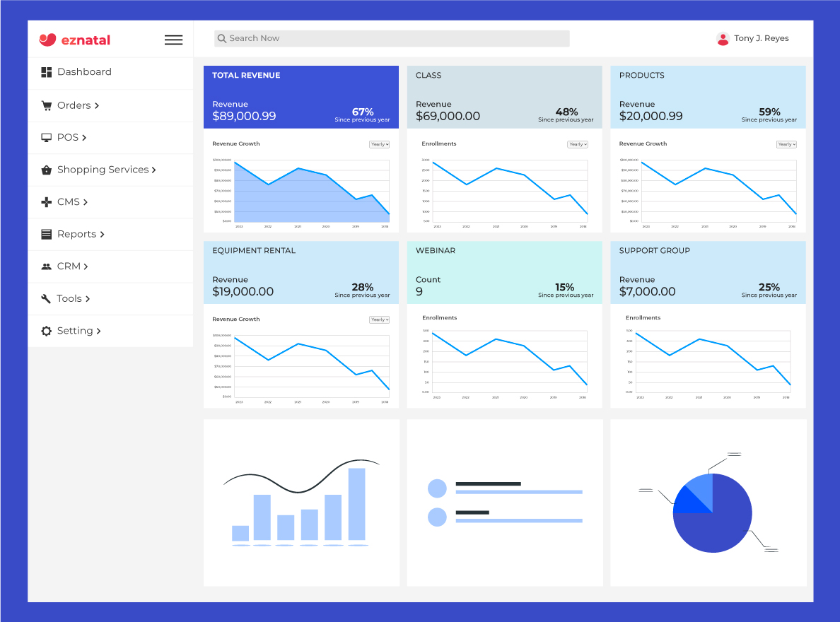The width and height of the screenshot is (840, 622).
Task: Open Yearly dropdown in Total Revenue chart
Action: pos(380,144)
